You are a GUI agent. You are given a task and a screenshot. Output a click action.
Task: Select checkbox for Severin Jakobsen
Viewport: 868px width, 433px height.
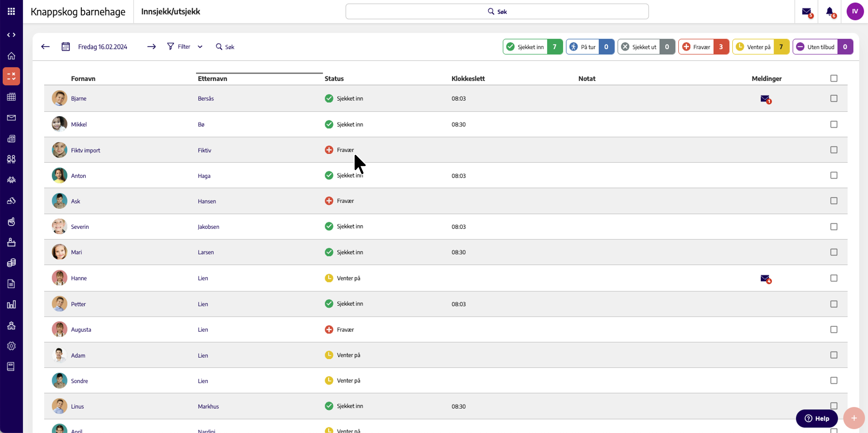(834, 227)
